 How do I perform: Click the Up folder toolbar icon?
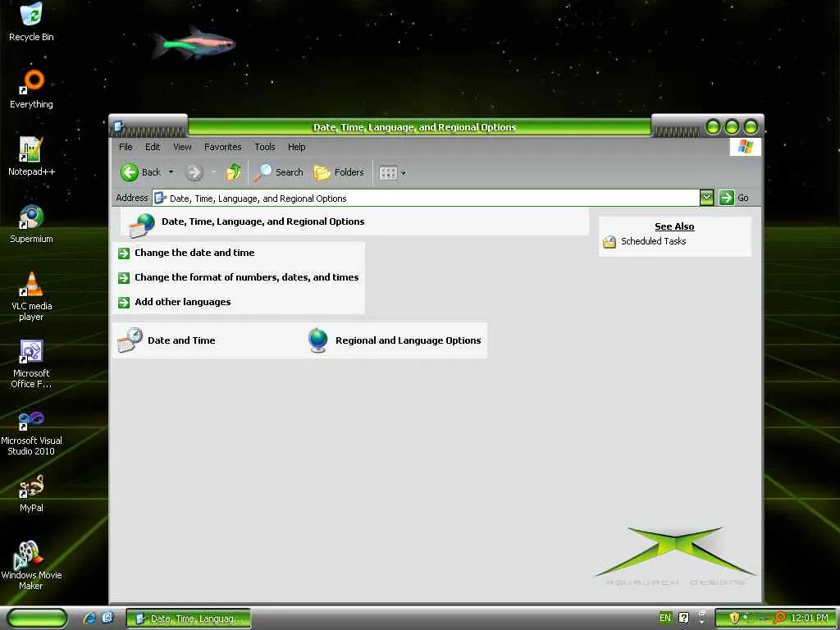tap(233, 172)
